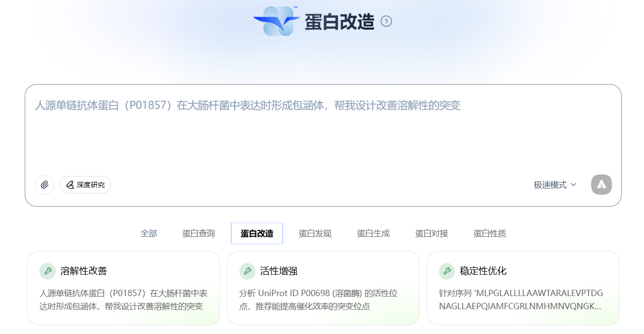Switch to the 蛋白对接 tab

[x=432, y=233]
